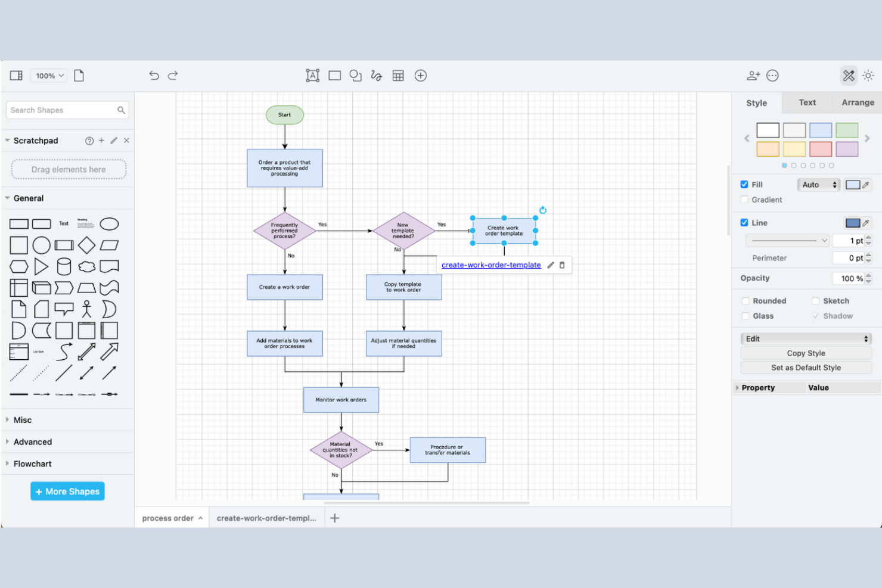Select the Freehand drawing tool

[x=376, y=76]
